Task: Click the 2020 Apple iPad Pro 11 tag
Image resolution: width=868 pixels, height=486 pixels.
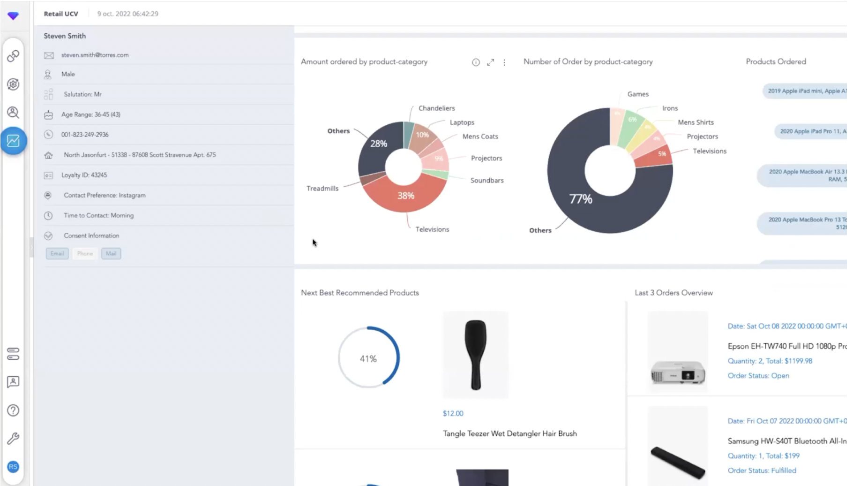Action: [x=811, y=131]
